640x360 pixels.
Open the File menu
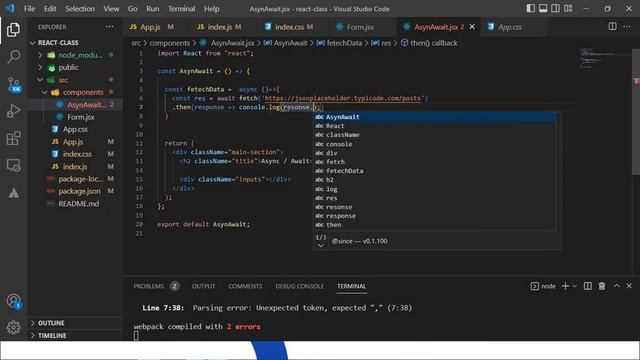pyautogui.click(x=29, y=9)
